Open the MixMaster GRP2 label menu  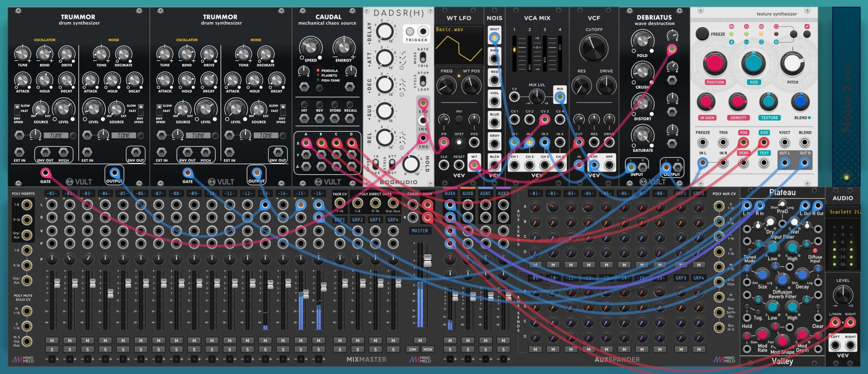[x=357, y=220]
